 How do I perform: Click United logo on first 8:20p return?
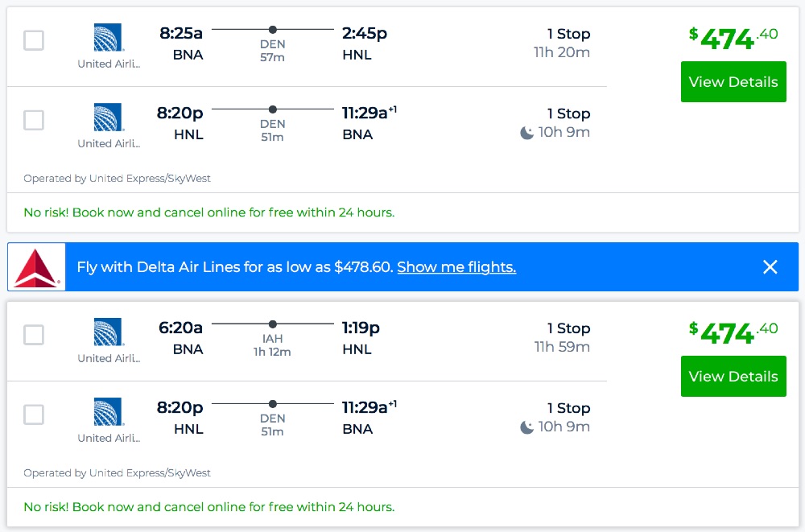pos(108,118)
